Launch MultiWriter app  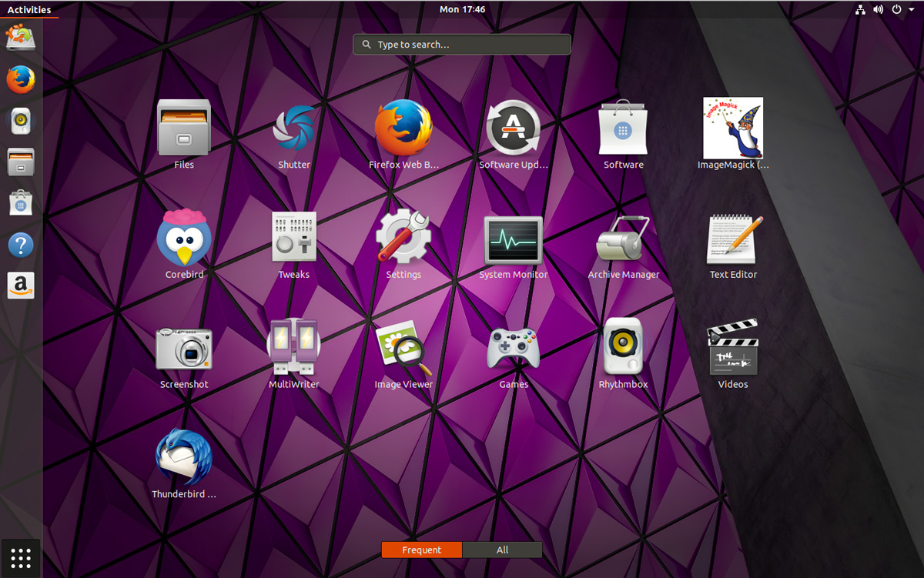294,348
